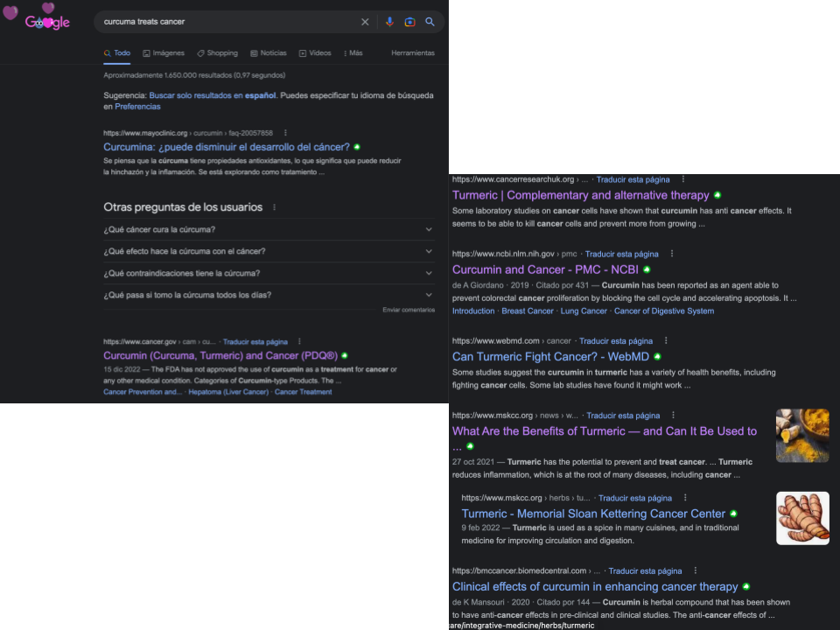Image resolution: width=840 pixels, height=630 pixels.
Task: Open the Más dropdown menu
Action: pos(353,53)
